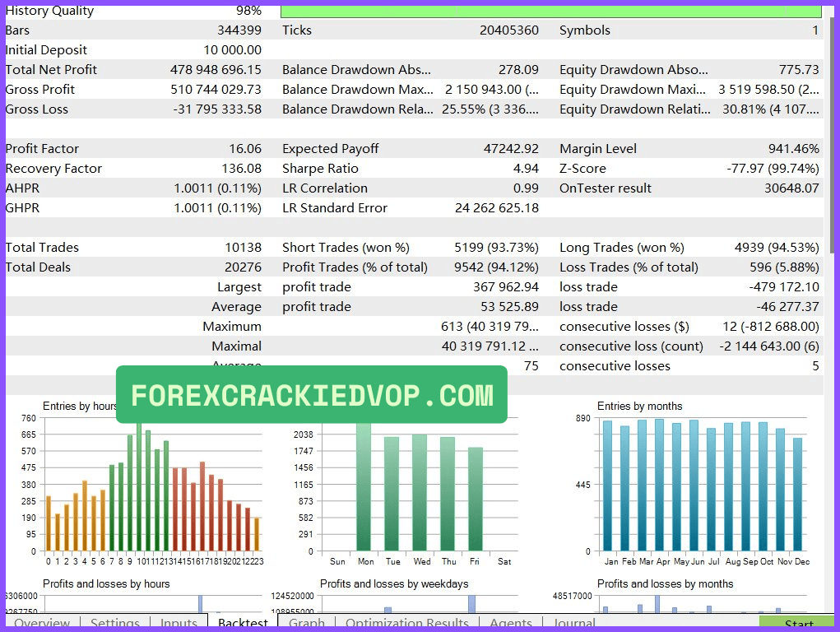
Task: Click Profit Trades value 9542 (94.12%)
Action: click(x=496, y=267)
